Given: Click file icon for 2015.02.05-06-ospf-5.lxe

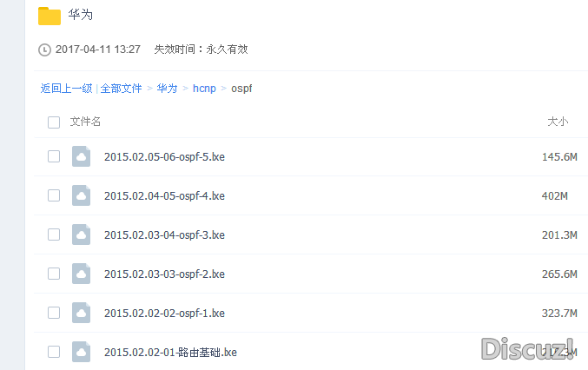Looking at the screenshot, I should point(81,156).
